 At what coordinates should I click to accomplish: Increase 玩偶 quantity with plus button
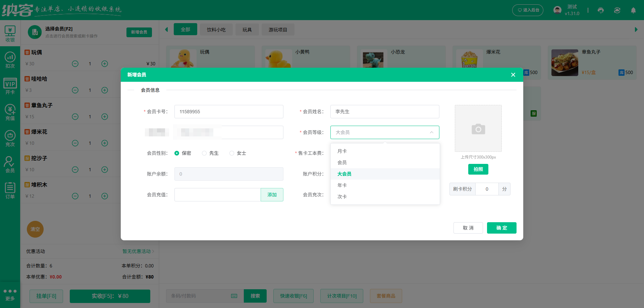click(105, 64)
